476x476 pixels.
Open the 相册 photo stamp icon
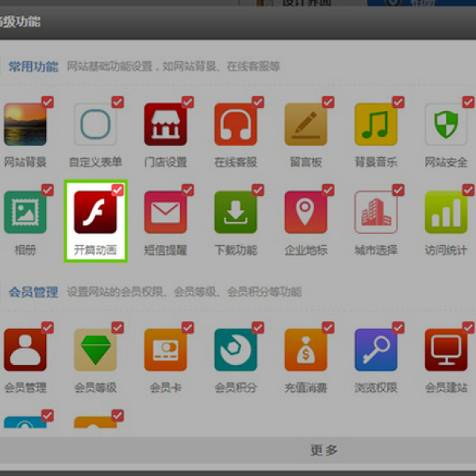point(25,212)
